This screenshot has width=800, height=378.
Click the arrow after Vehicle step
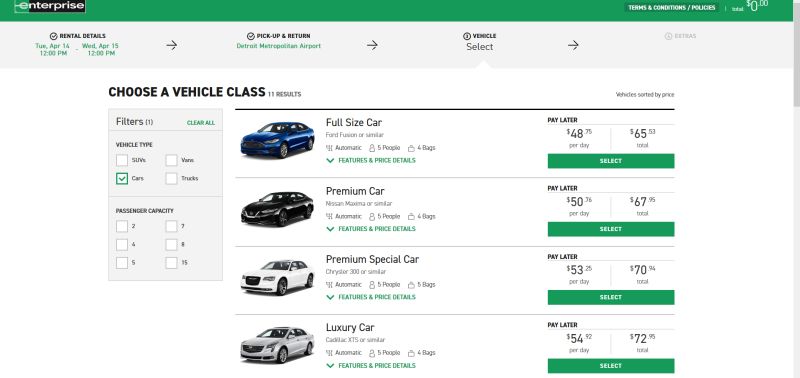pyautogui.click(x=573, y=45)
